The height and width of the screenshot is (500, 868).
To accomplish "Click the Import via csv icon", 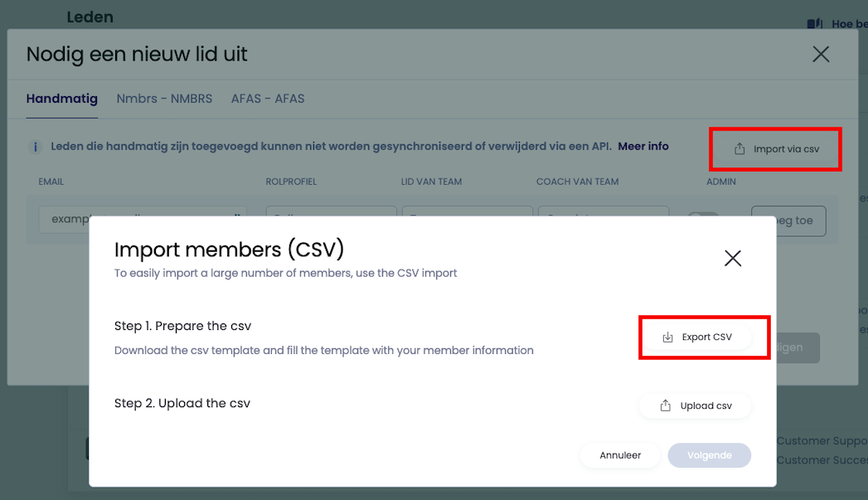I will (x=739, y=149).
